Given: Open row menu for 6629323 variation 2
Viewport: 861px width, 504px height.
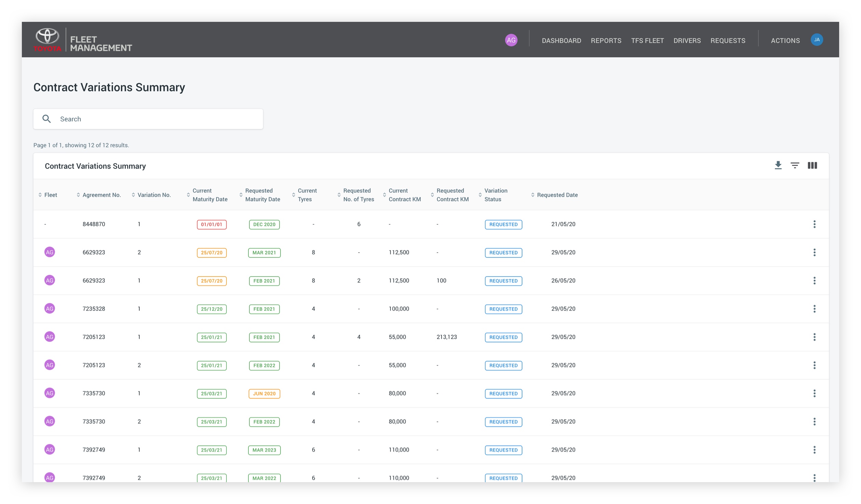Looking at the screenshot, I should (814, 253).
